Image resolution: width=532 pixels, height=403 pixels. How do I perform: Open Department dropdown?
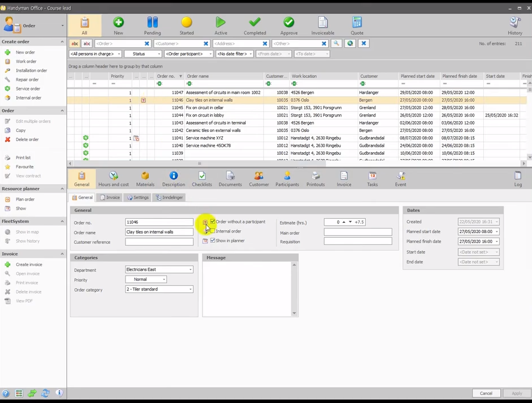coord(159,269)
